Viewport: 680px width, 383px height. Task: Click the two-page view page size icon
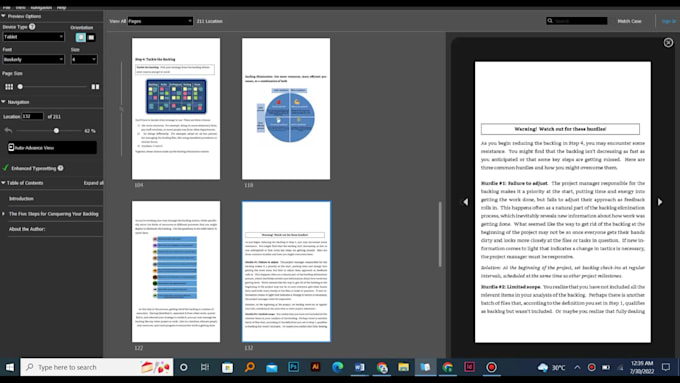[x=95, y=87]
